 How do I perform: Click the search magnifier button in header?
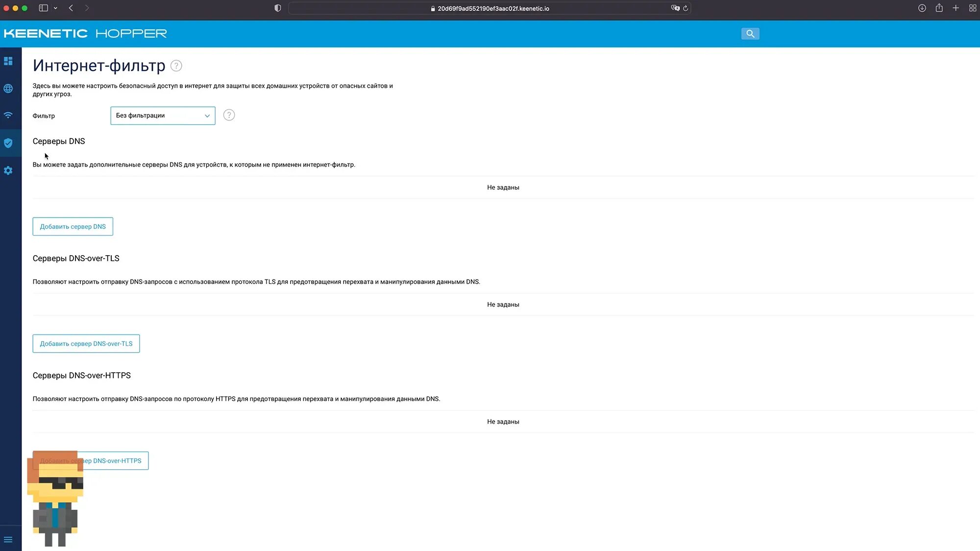[x=750, y=34]
